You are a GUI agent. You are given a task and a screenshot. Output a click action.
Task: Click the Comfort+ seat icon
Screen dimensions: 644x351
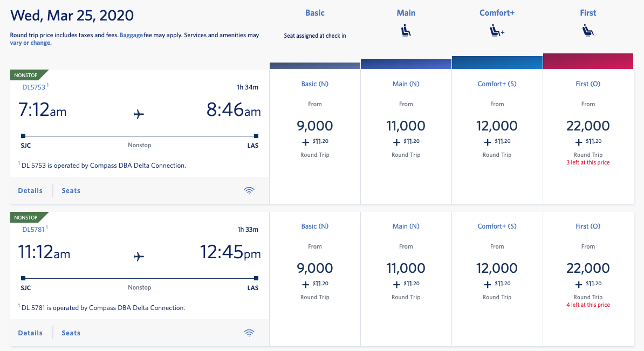coord(497,32)
